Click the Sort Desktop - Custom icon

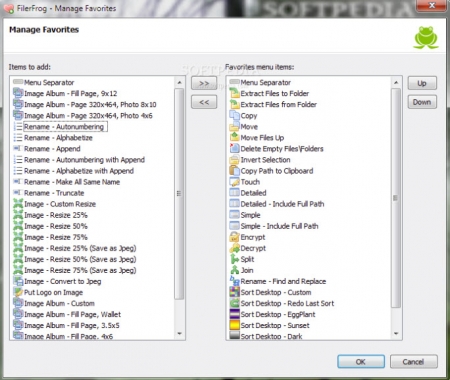click(235, 292)
